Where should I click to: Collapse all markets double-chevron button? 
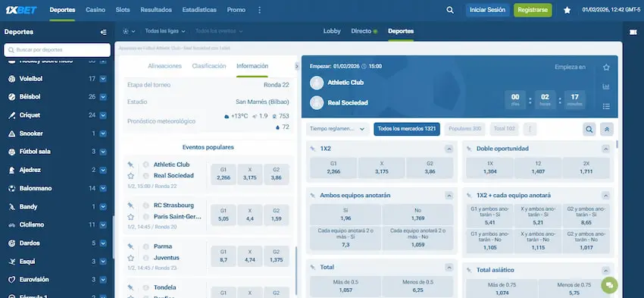(x=607, y=129)
